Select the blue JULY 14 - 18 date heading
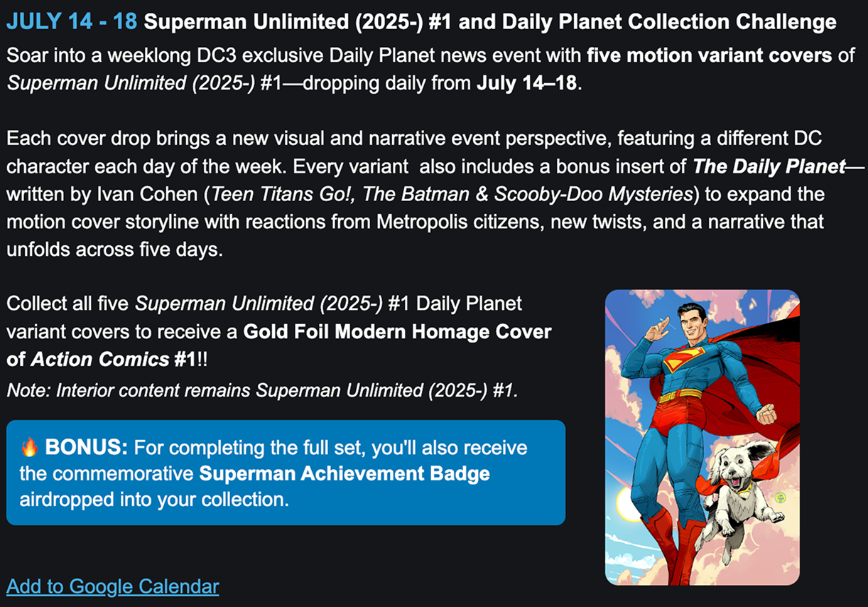 [x=72, y=22]
